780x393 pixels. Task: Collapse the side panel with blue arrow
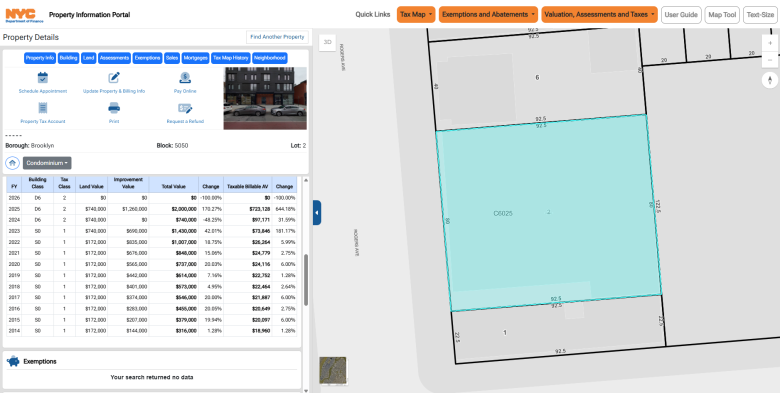317,212
